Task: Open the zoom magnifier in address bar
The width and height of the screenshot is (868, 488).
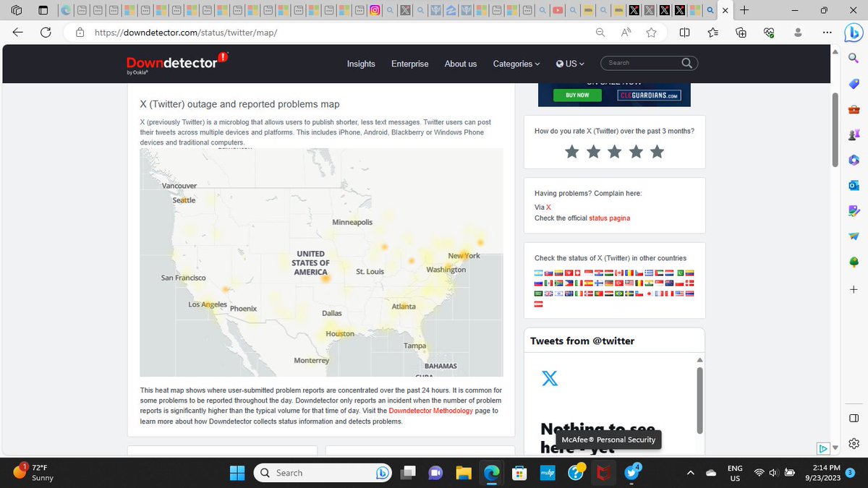Action: [600, 33]
